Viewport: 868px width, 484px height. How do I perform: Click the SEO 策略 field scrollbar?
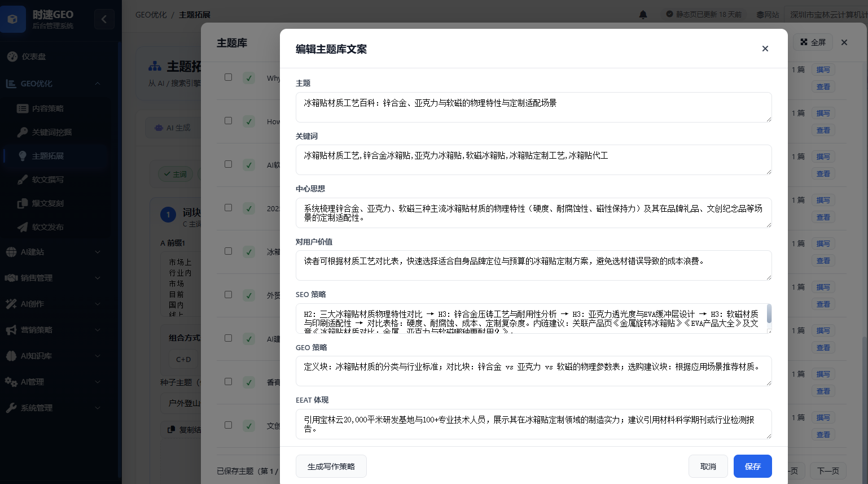click(x=769, y=314)
